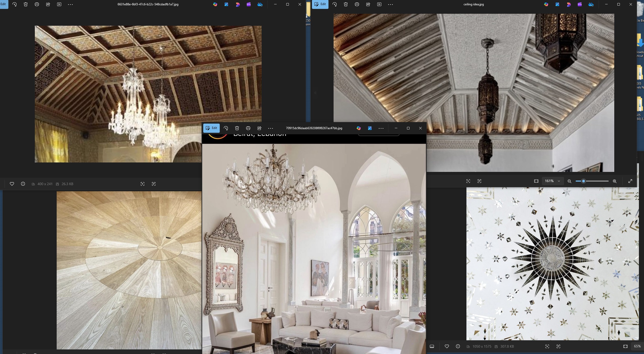Delete the 70915dc96daab image via the trash icon

click(237, 128)
